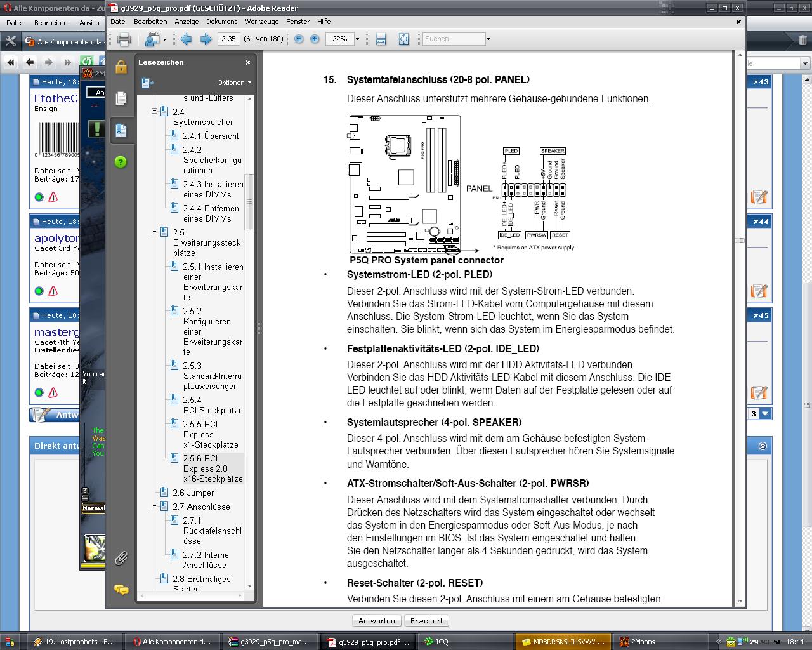This screenshot has height=650, width=812.
Task: Click the Print icon in Adobe Reader
Action: pyautogui.click(x=124, y=39)
